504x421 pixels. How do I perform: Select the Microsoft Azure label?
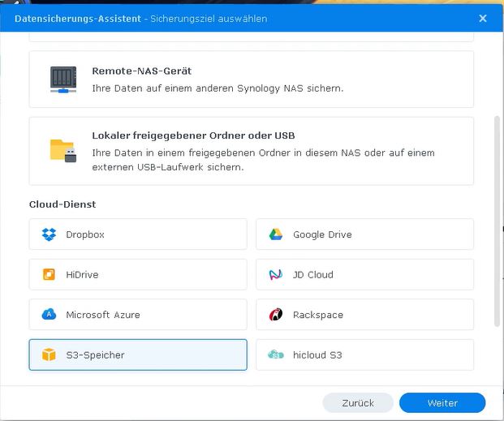(103, 315)
